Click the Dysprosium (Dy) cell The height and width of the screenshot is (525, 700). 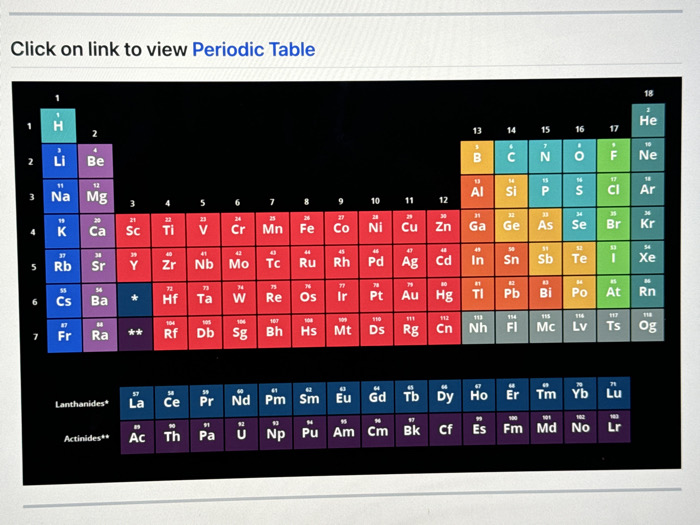click(445, 396)
